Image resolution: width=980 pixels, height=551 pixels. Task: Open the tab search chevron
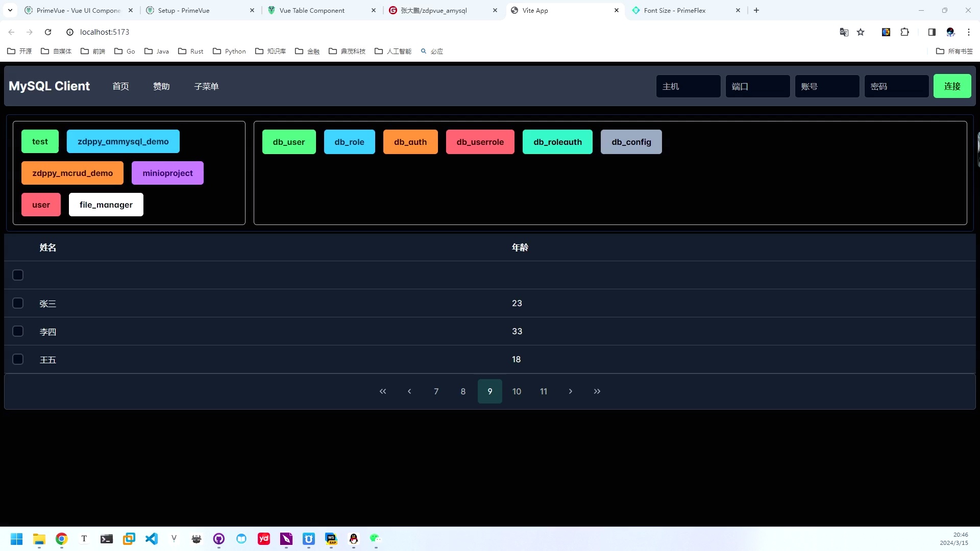pyautogui.click(x=10, y=10)
